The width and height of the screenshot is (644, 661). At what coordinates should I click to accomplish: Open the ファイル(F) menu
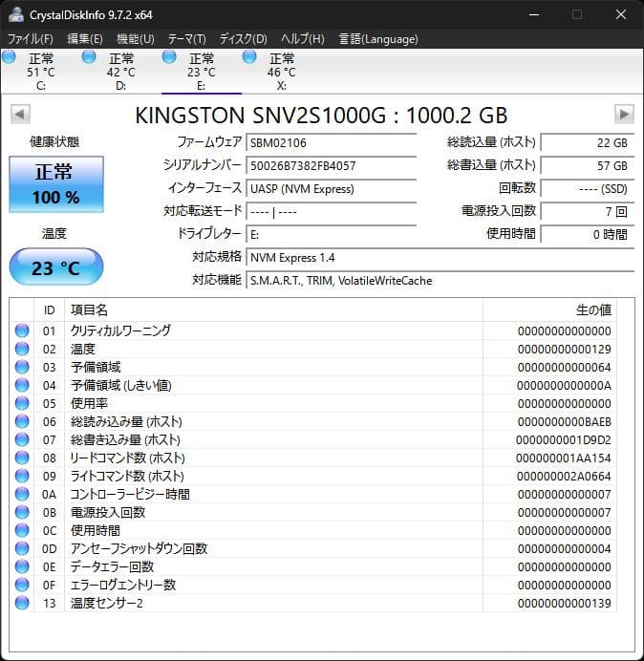31,39
